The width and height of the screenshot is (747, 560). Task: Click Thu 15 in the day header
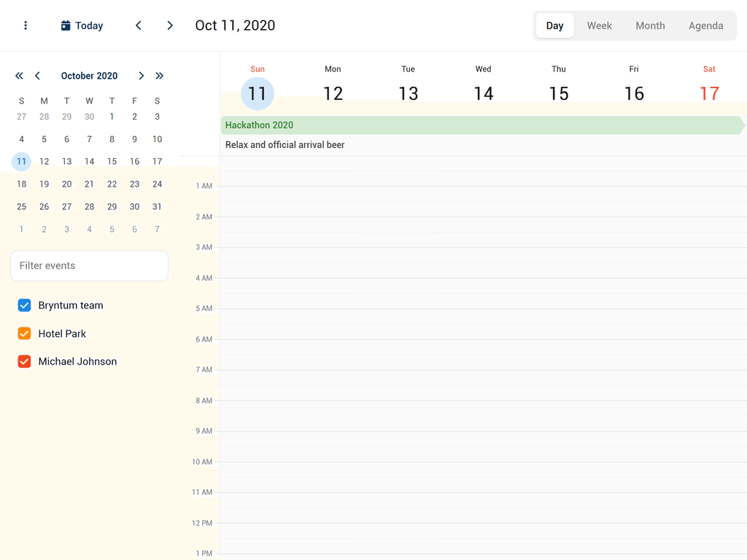point(558,93)
